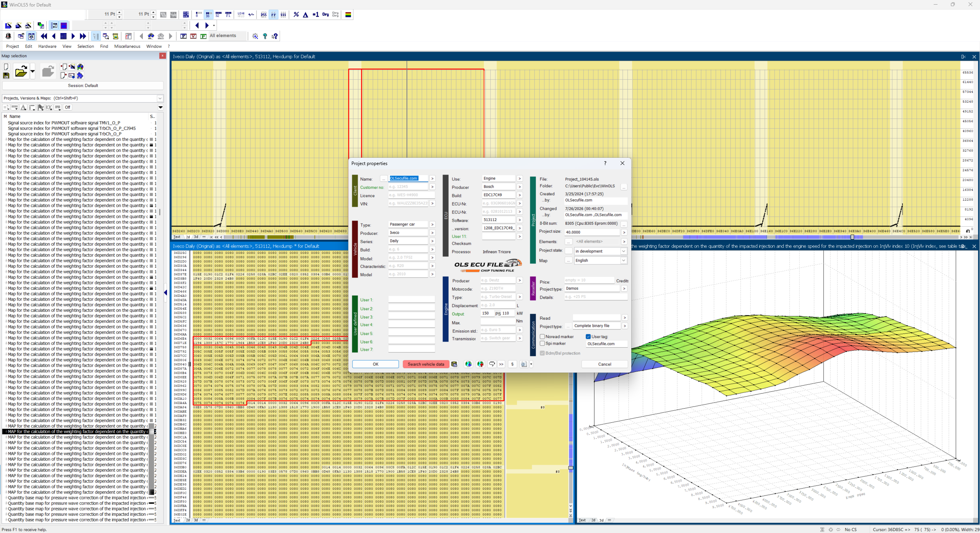Open the Edit menu

[x=29, y=46]
